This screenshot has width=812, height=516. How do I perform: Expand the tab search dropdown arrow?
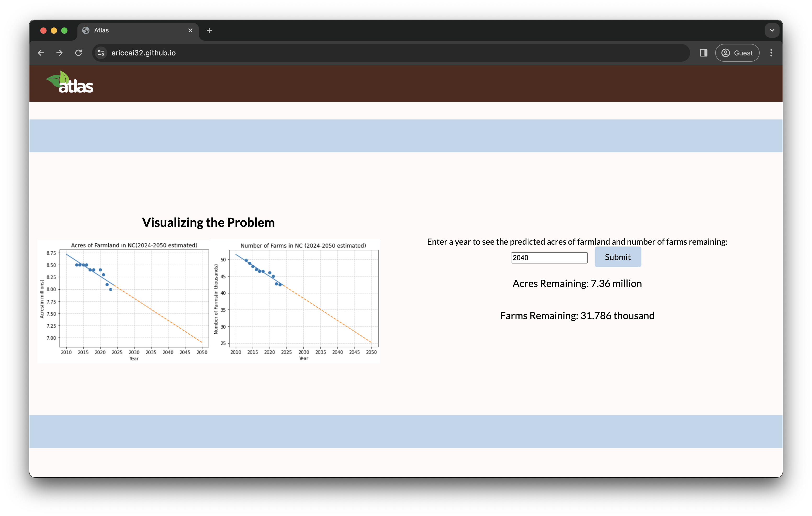pos(772,30)
